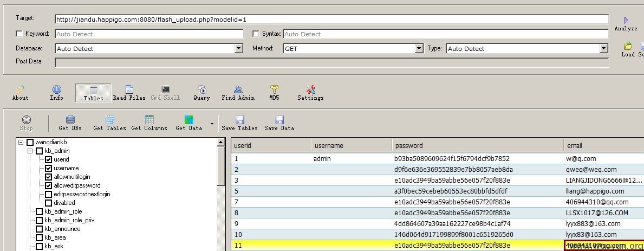This screenshot has height=251, width=644.
Task: Click the tree panel scroll-up arrow
Action: point(221,142)
